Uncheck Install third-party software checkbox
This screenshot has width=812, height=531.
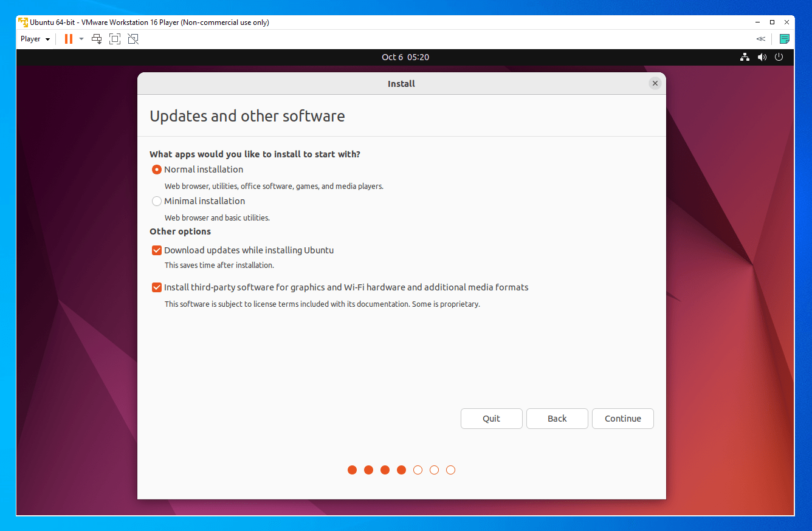click(x=157, y=287)
